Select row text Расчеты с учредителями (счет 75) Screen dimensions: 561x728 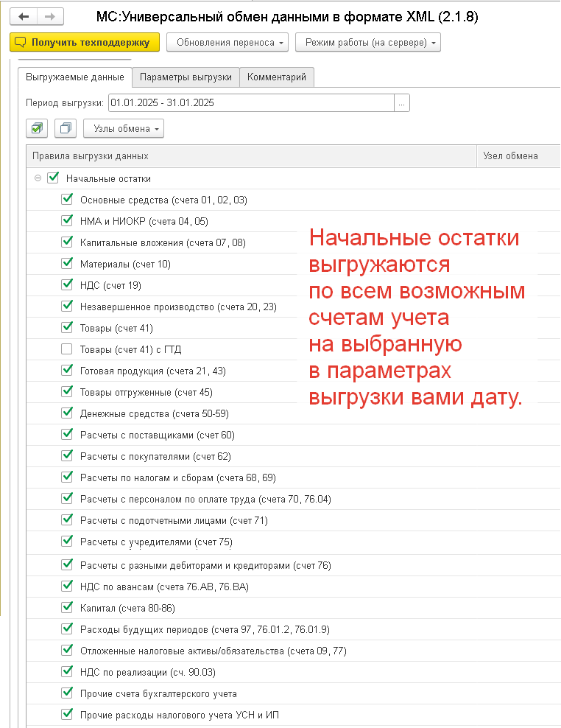click(x=156, y=542)
